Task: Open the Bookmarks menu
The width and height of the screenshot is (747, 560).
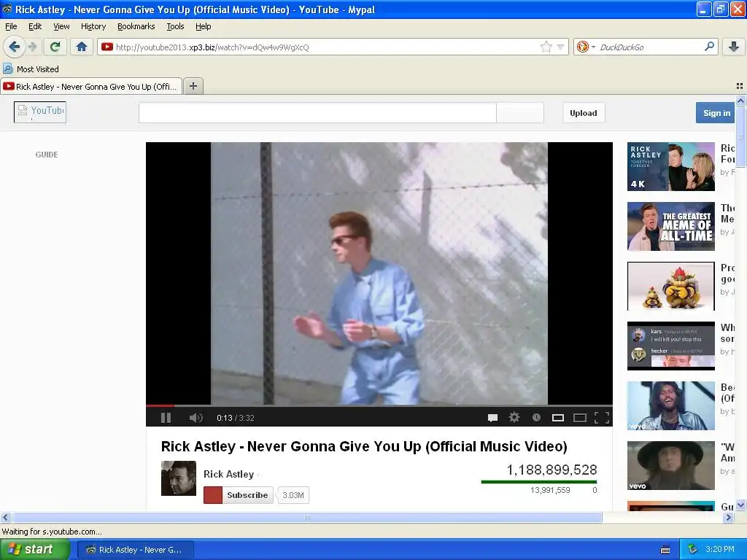Action: click(x=136, y=26)
